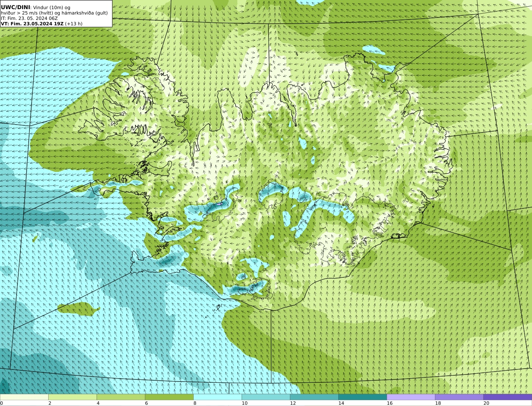This screenshot has width=532, height=406.
Task: Select the 16–18 m/s lavender swatch
Action: (411, 397)
